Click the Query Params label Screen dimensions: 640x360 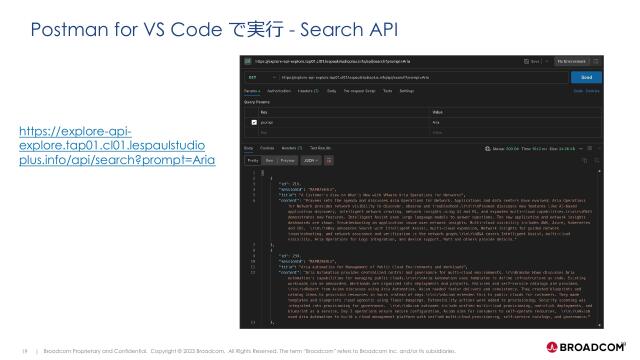pyautogui.click(x=257, y=102)
